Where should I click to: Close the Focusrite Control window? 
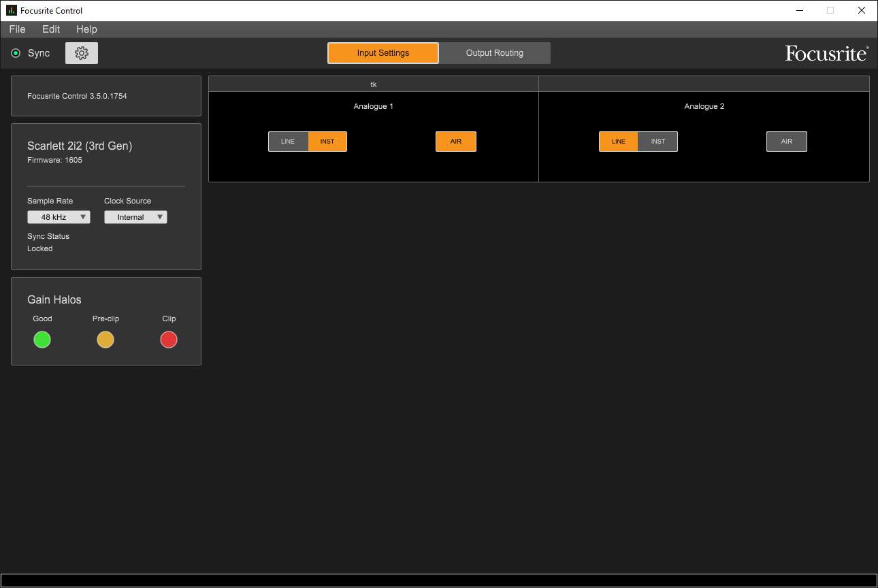(x=862, y=10)
